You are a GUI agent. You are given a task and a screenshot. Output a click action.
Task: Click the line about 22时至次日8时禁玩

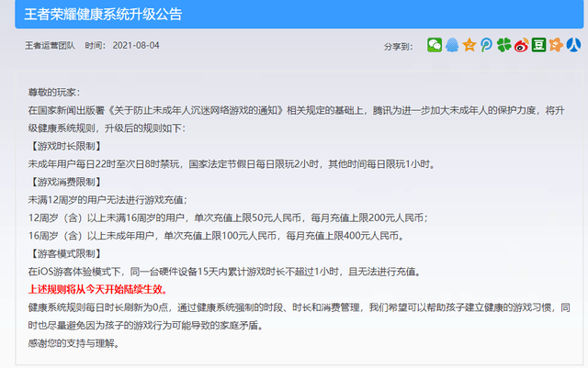(x=232, y=164)
